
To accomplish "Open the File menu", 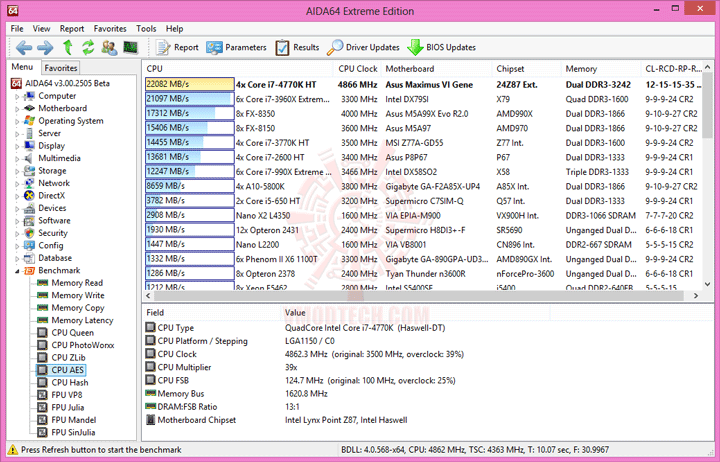I will 17,28.
